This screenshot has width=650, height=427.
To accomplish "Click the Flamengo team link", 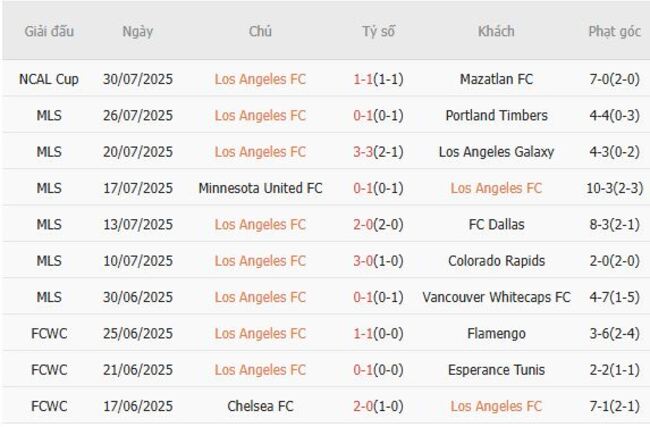I will pos(496,333).
